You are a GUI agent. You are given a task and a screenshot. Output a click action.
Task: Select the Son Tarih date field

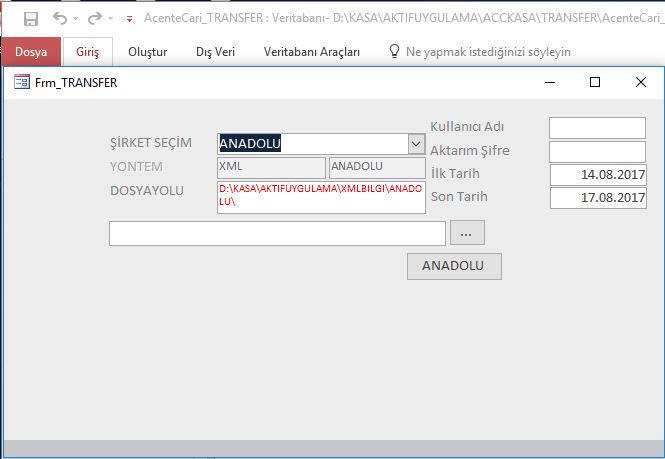pyautogui.click(x=597, y=198)
